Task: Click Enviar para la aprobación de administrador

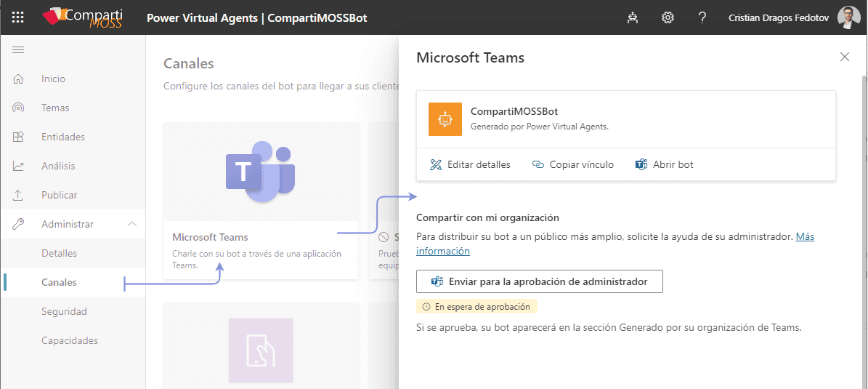Action: [x=539, y=281]
